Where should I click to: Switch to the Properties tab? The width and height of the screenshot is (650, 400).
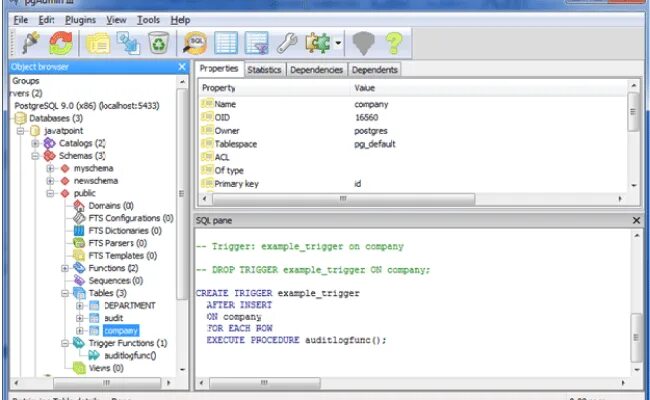[219, 68]
